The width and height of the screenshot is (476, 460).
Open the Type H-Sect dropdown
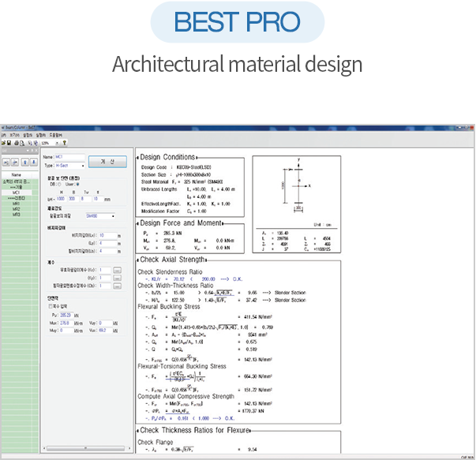coord(83,166)
